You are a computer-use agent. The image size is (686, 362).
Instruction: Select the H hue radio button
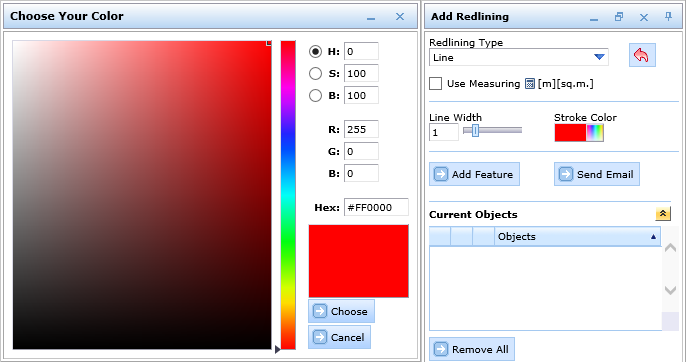coord(315,52)
